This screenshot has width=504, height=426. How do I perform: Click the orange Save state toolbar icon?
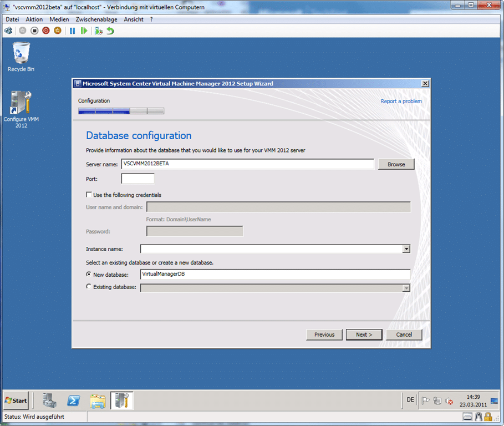click(x=58, y=31)
